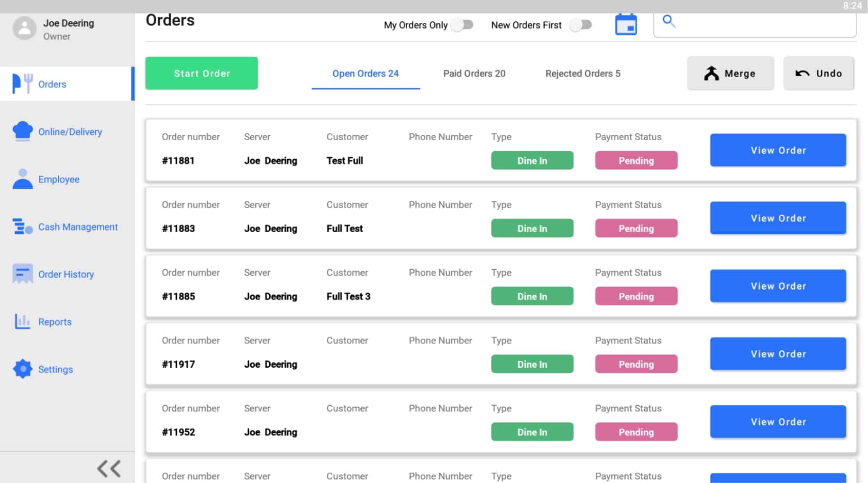View Order for order #11883
This screenshot has width=868, height=483.
click(x=778, y=218)
